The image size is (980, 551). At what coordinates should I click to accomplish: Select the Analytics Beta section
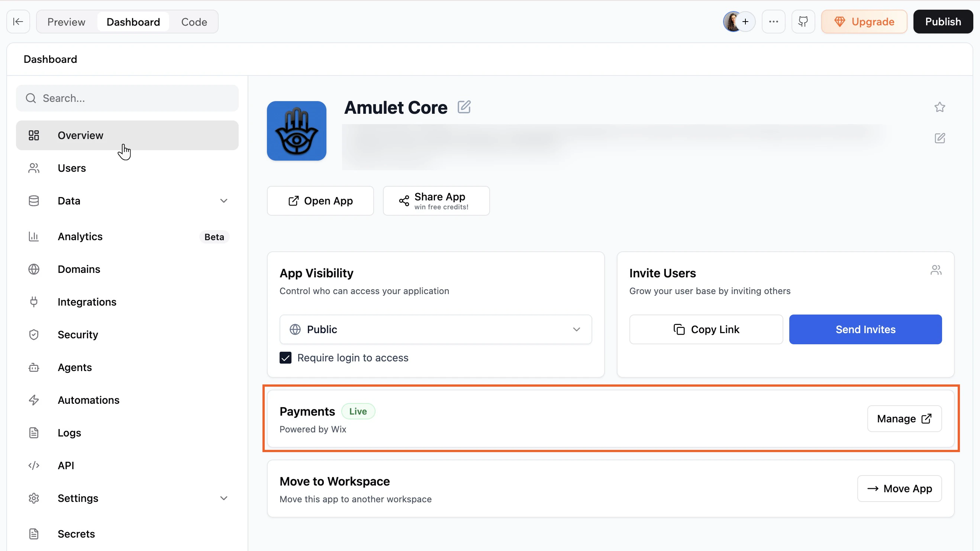(x=80, y=236)
